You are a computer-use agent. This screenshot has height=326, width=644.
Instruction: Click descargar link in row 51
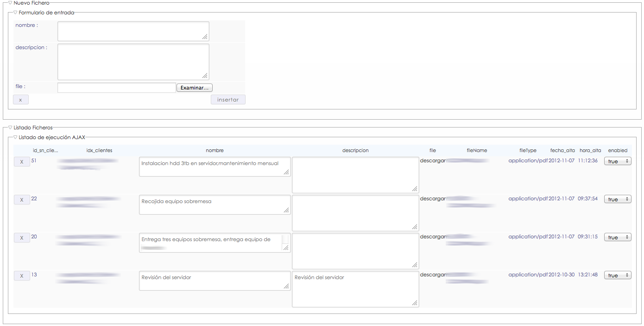click(433, 160)
